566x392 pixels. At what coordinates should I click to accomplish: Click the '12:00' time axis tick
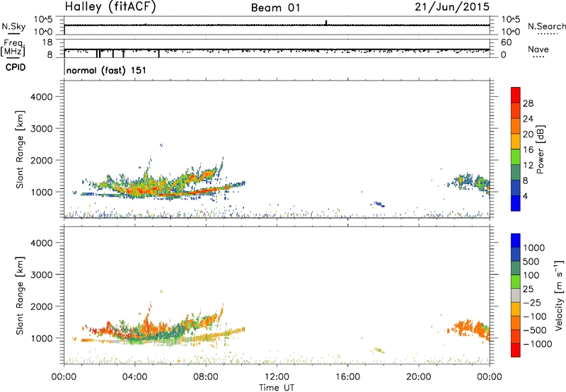[277, 377]
